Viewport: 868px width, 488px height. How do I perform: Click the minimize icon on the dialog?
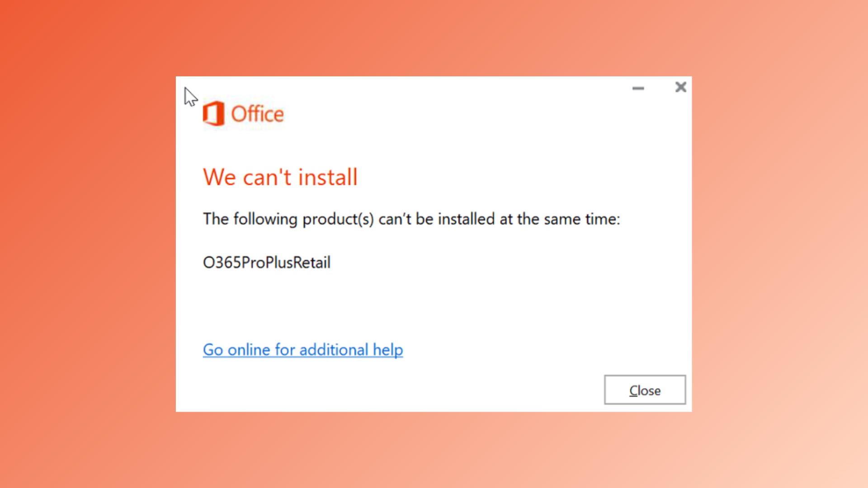pos(638,89)
